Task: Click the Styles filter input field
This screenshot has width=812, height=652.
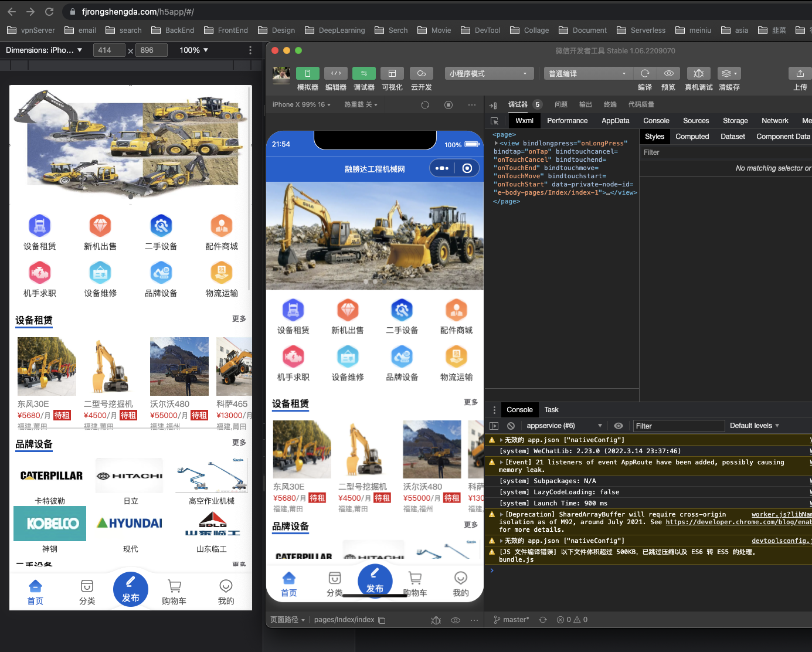Action: pyautogui.click(x=726, y=152)
